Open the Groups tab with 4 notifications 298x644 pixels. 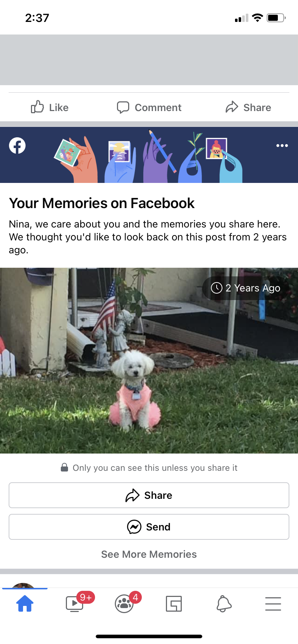click(124, 604)
